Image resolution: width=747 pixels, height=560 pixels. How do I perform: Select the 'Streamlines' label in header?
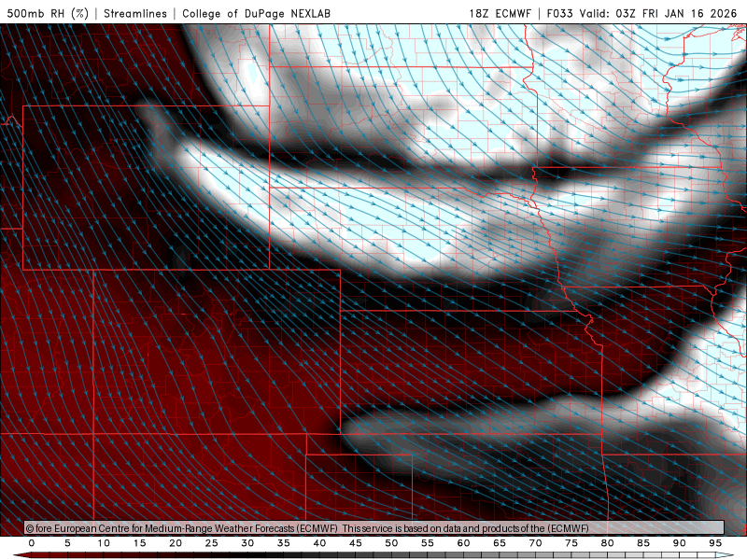pyautogui.click(x=135, y=13)
